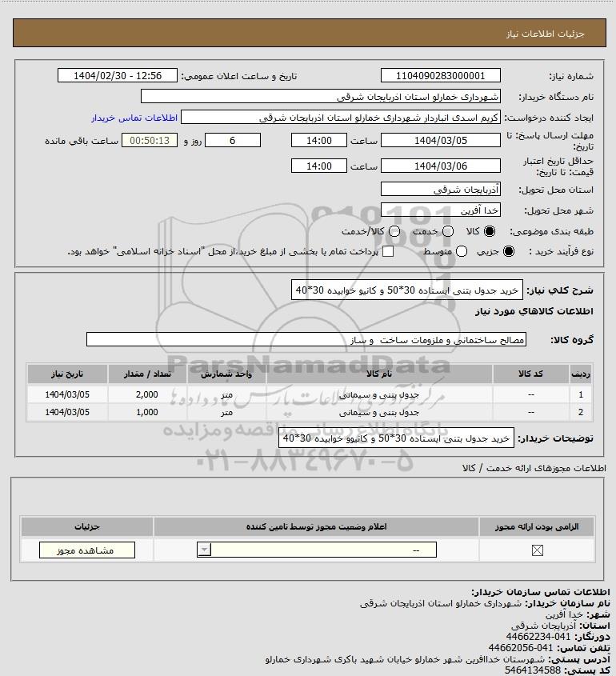This screenshot has height=676, width=616.
Task: Click the row 1 unit cell متر
Action: point(226,394)
